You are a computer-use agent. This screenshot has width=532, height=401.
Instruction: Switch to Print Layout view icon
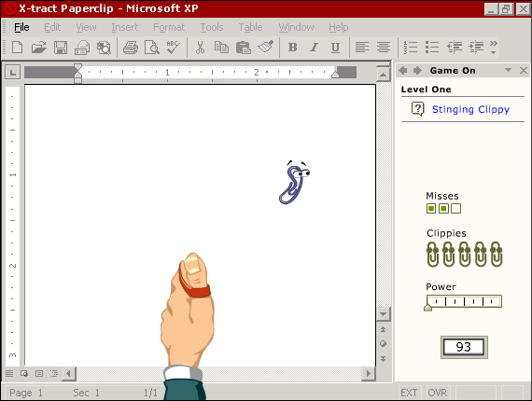coord(39,374)
